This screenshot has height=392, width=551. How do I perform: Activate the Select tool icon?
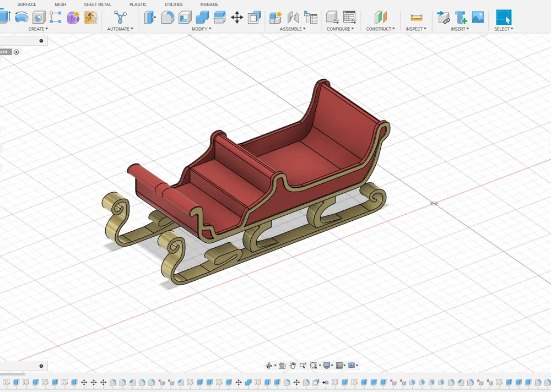point(504,17)
